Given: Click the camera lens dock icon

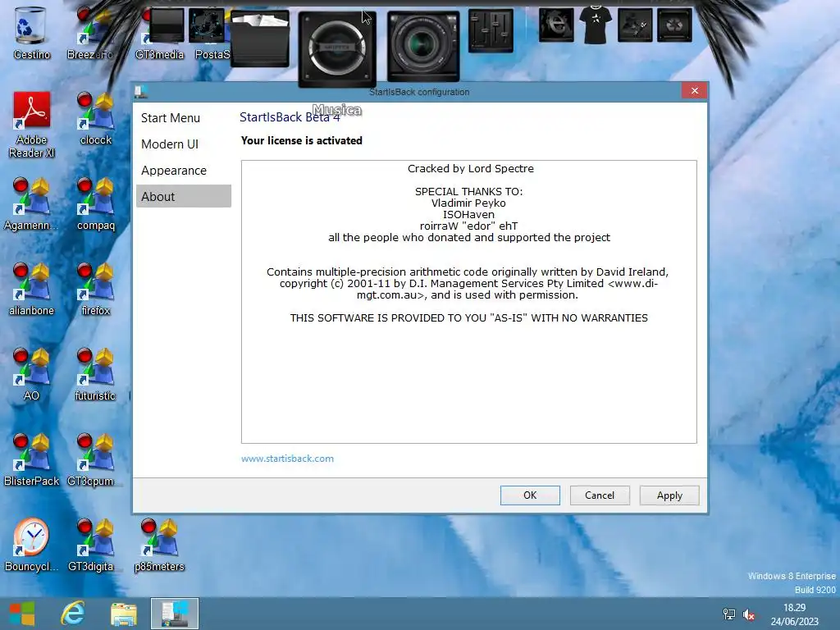Looking at the screenshot, I should click(x=423, y=46).
